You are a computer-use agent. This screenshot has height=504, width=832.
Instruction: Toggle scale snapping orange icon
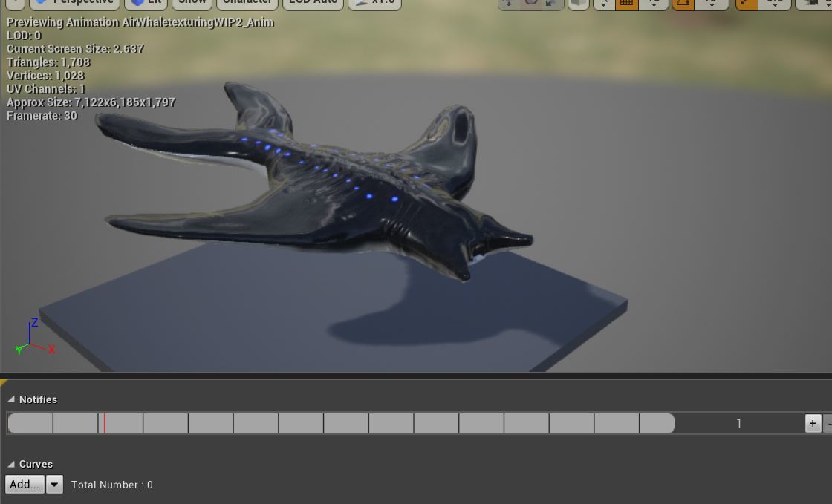747,3
